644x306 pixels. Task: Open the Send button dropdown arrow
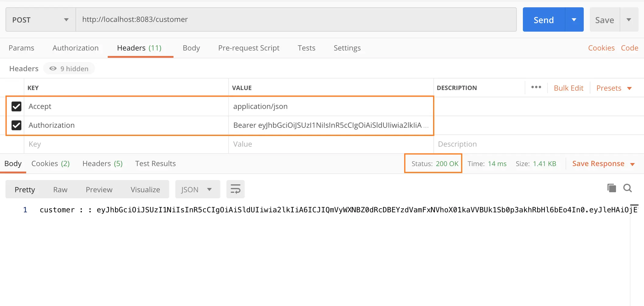tap(574, 19)
